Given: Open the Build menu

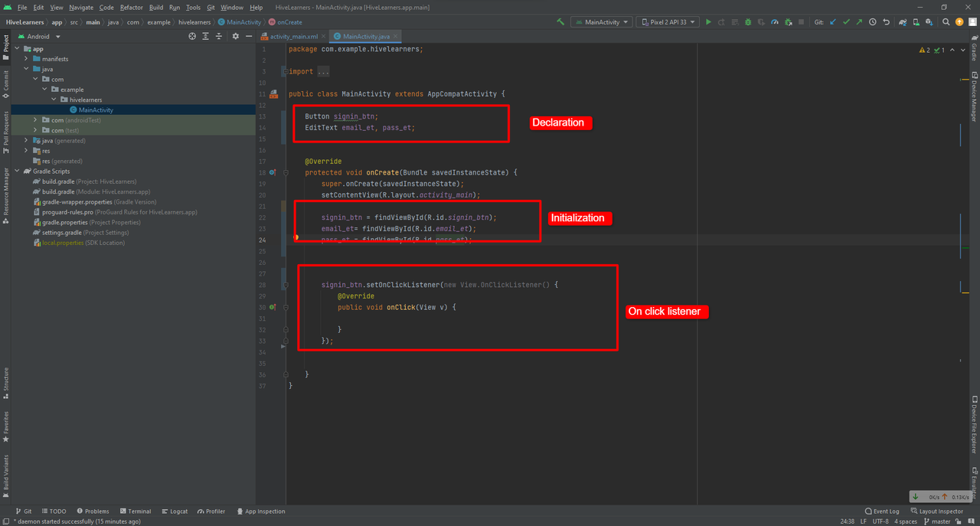Looking at the screenshot, I should coord(156,7).
